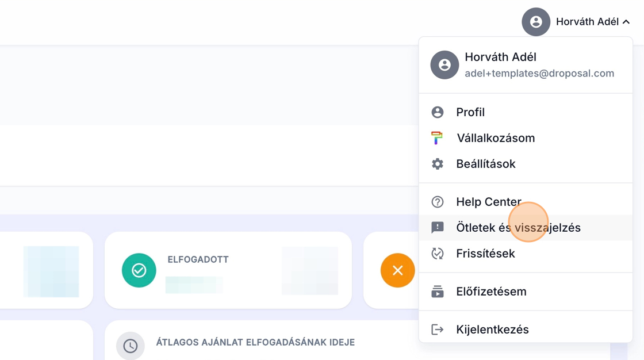
Task: Click the Előfizetésem subscription icon
Action: pos(438,292)
